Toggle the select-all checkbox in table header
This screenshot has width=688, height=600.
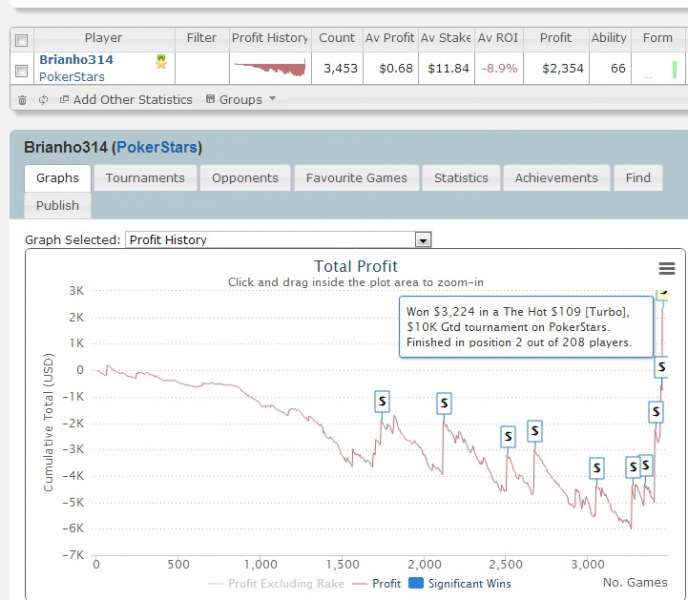(22, 40)
